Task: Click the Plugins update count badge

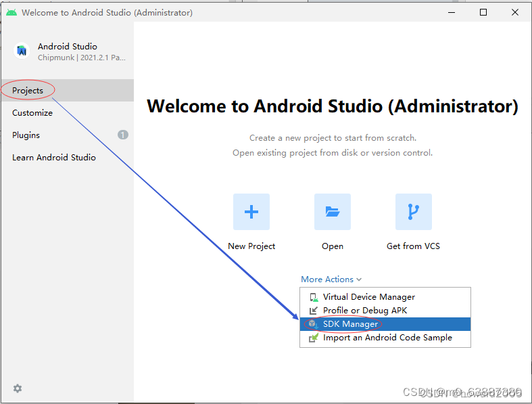Action: tap(123, 135)
